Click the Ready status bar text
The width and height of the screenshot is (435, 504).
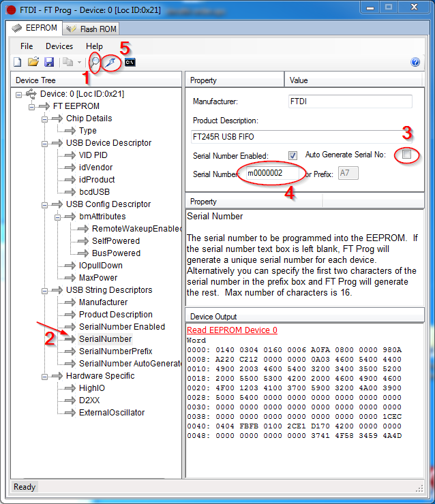pos(25,487)
